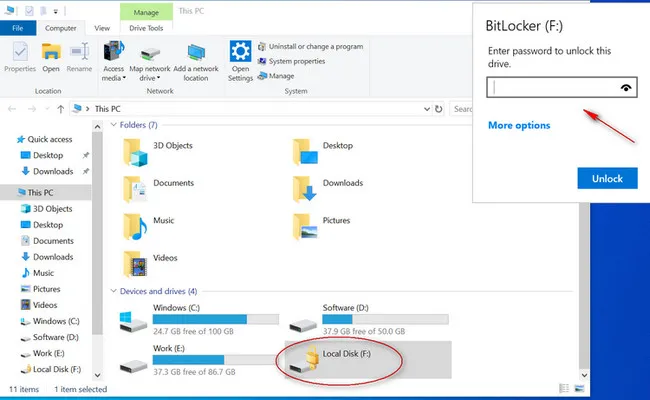
Task: Select the Software (D:) drive
Action: click(369, 320)
